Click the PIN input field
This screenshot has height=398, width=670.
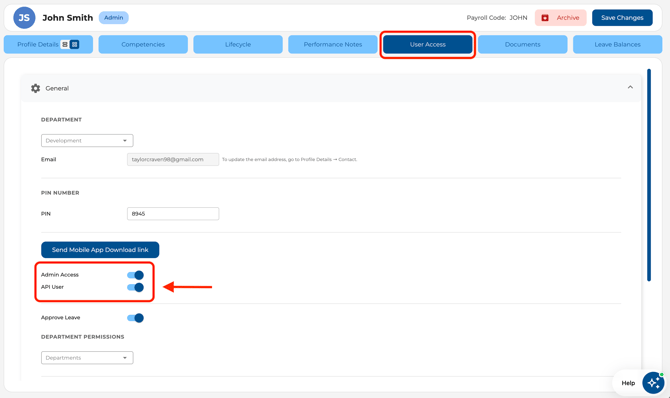(173, 214)
